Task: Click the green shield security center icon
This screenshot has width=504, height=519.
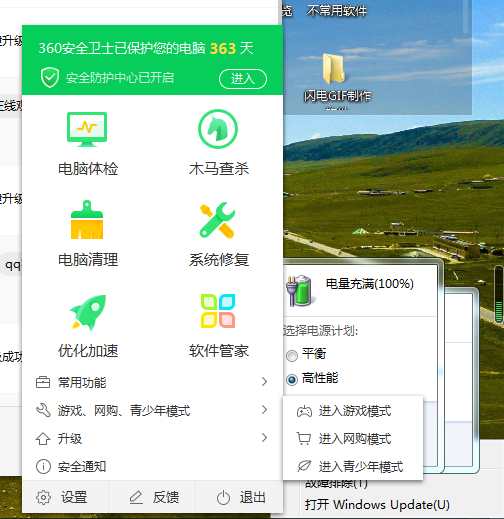Action: pos(50,78)
